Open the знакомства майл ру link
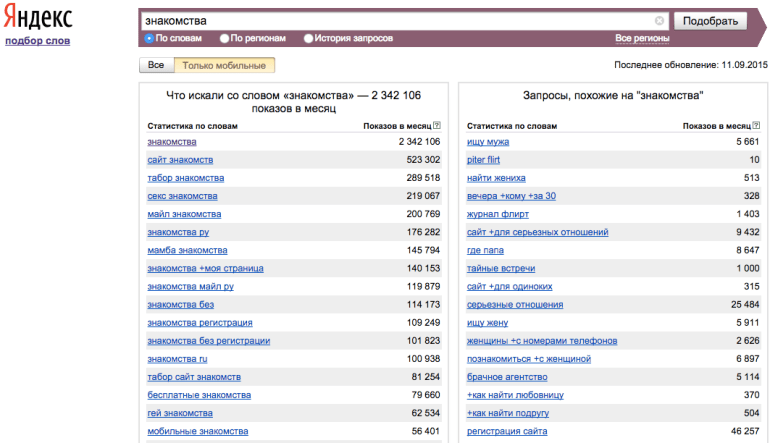The height and width of the screenshot is (443, 770). click(x=191, y=287)
